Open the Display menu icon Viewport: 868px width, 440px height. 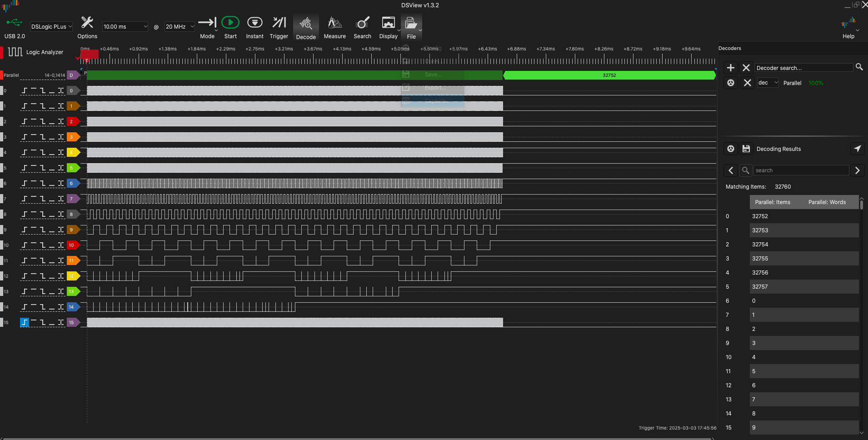point(389,22)
